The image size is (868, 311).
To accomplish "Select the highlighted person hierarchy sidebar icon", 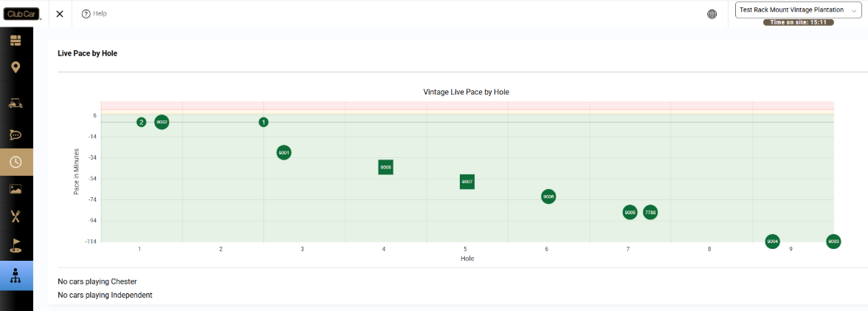I will coord(16,276).
